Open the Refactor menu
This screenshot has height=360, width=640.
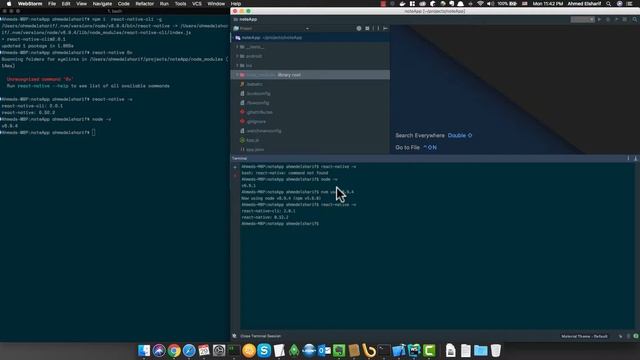click(x=144, y=4)
